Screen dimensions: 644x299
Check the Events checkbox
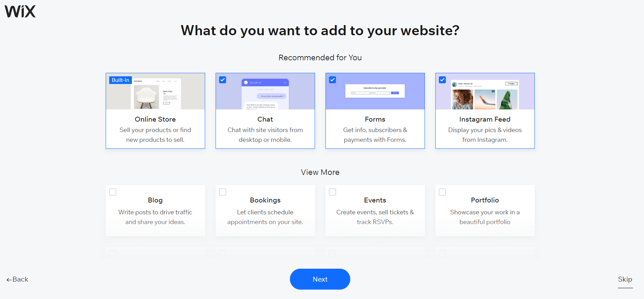click(x=332, y=192)
